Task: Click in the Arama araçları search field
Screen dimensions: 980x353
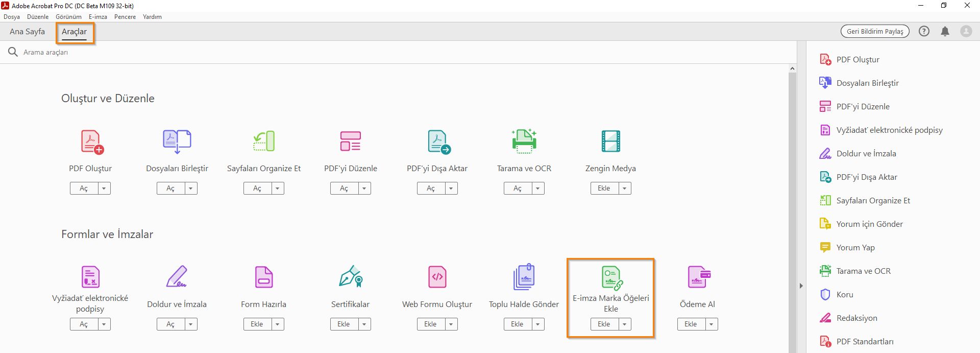Action: click(x=398, y=52)
